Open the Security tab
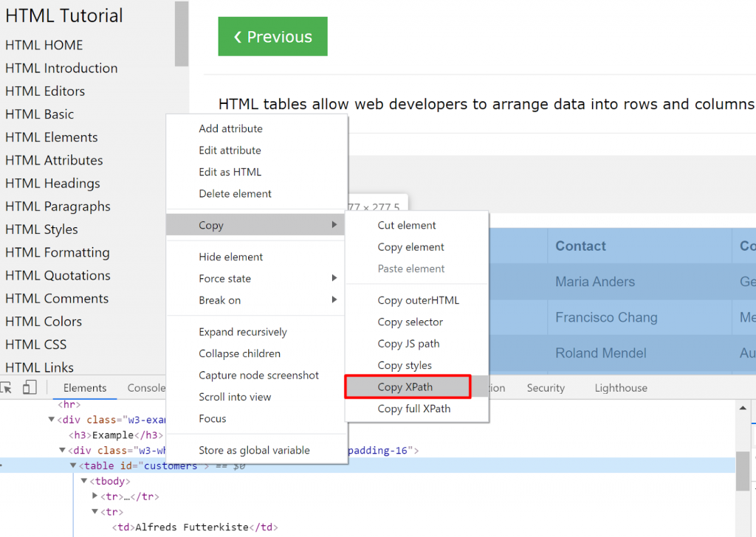 coord(545,387)
